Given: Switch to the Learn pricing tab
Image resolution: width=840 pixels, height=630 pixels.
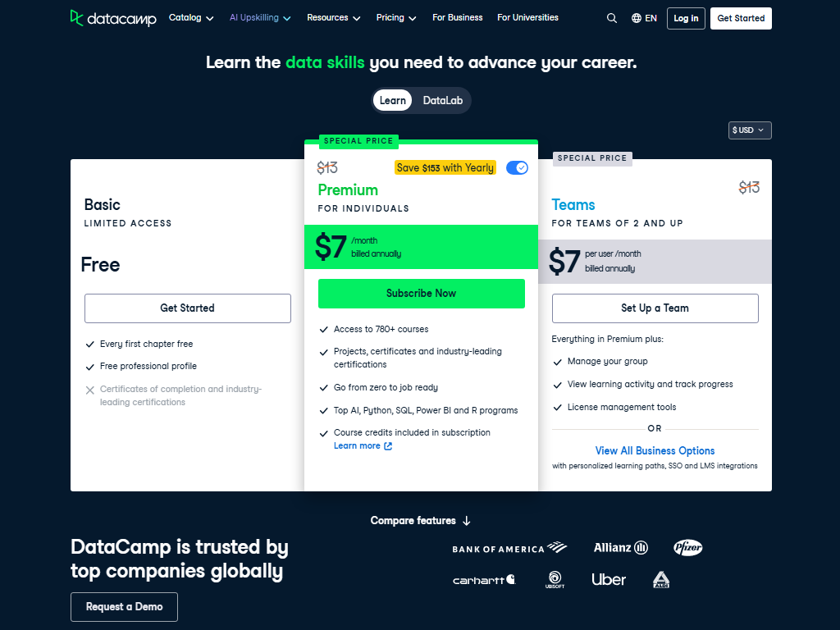Looking at the screenshot, I should pyautogui.click(x=393, y=100).
